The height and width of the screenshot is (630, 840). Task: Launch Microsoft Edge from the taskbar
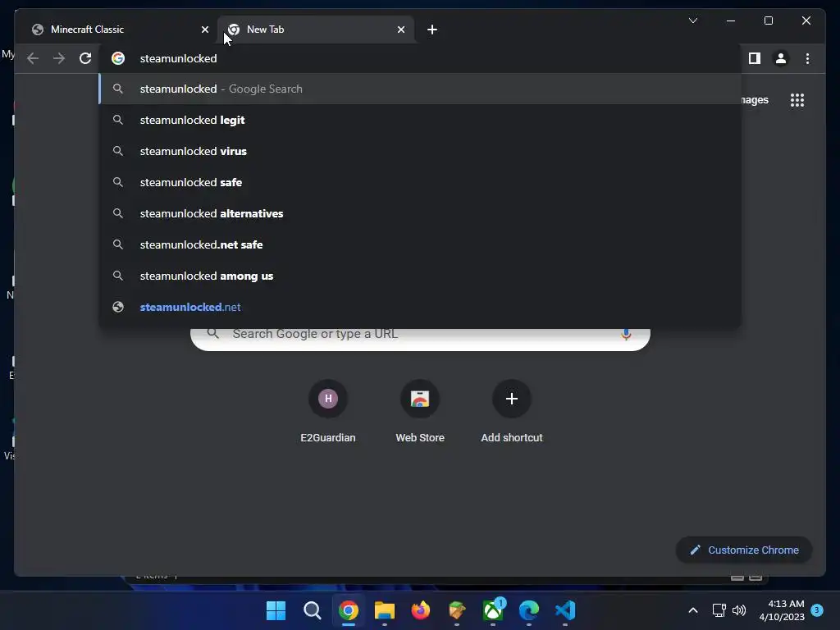pyautogui.click(x=529, y=610)
